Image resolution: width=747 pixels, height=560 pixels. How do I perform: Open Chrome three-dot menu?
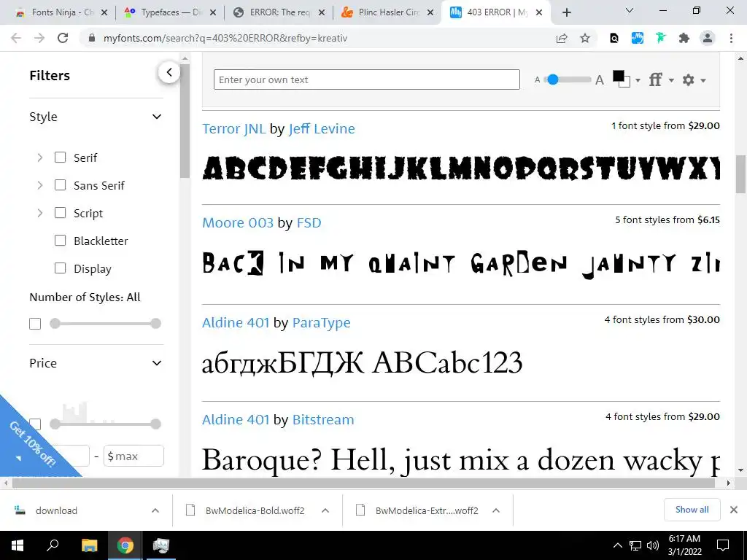coord(731,38)
